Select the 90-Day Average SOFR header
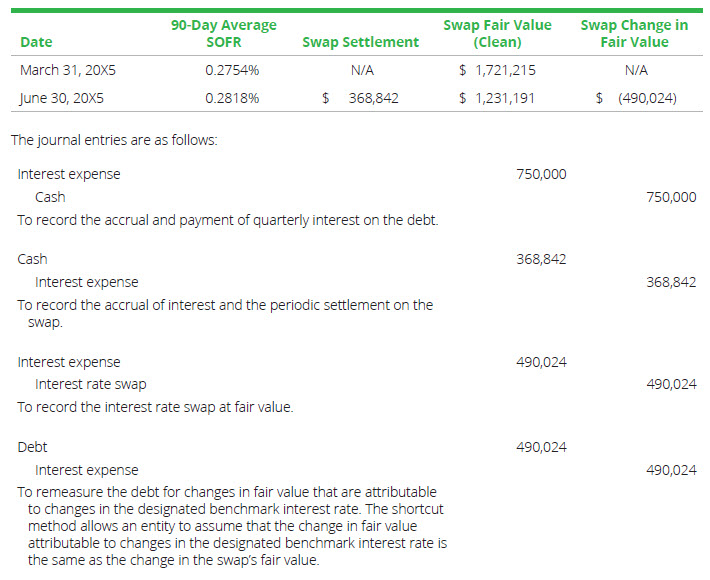Screen dimensions: 710x580 [224, 33]
